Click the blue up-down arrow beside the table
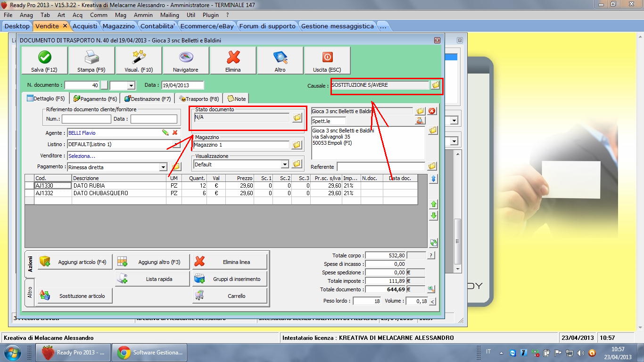Viewport: 644px width, 362px height. [433, 179]
